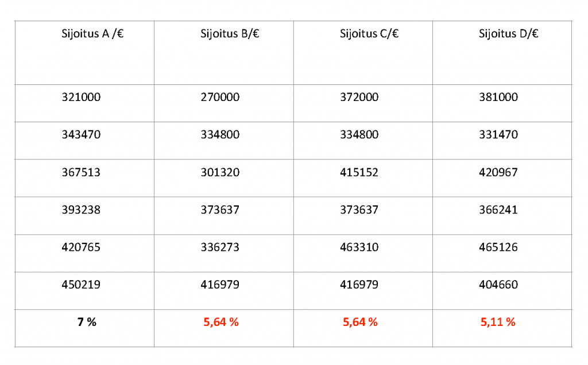Click the Sijoitus C/€ column header

point(369,33)
